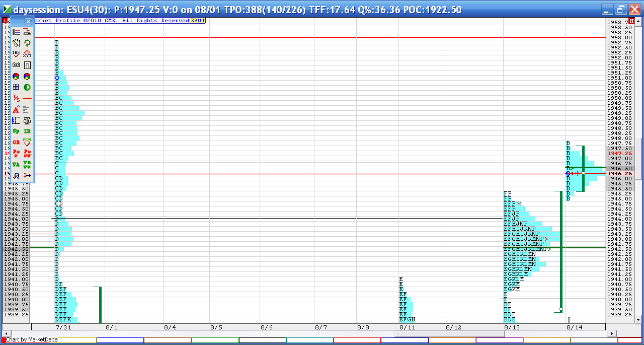Select the purple outlined page tab

point(499,340)
